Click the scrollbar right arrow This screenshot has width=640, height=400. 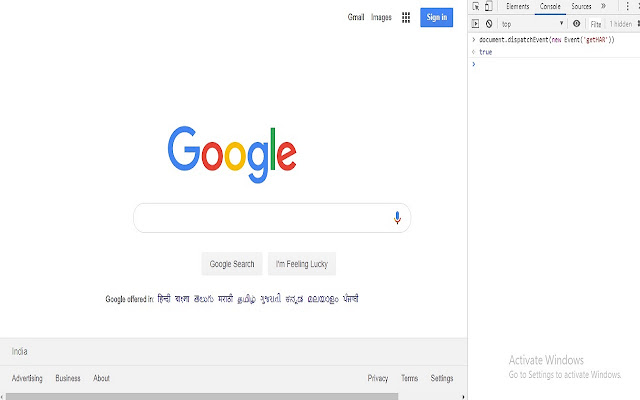coord(463,397)
